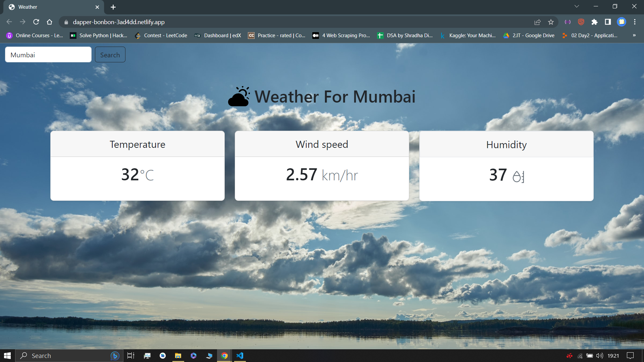Open Visual Studio Code from taskbar
Screen dimensions: 644x362
click(240, 356)
